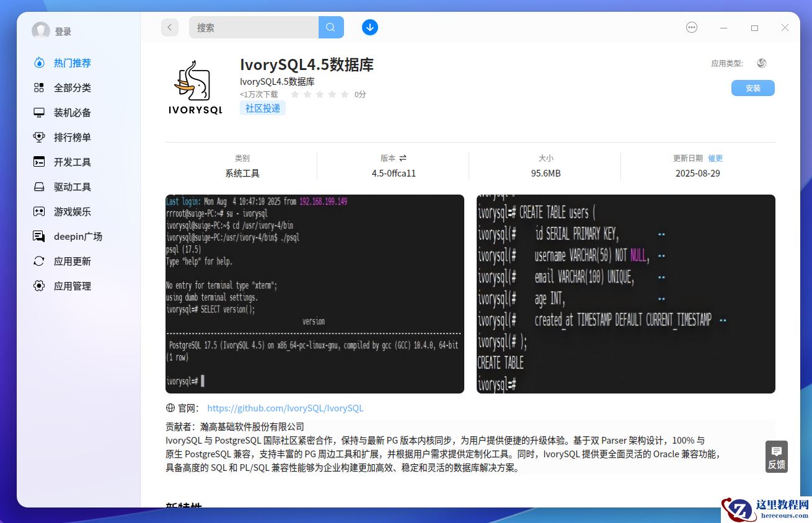Viewport: 812px width, 523px height.
Task: Open the 全部分类 categories grid icon
Action: (38, 87)
